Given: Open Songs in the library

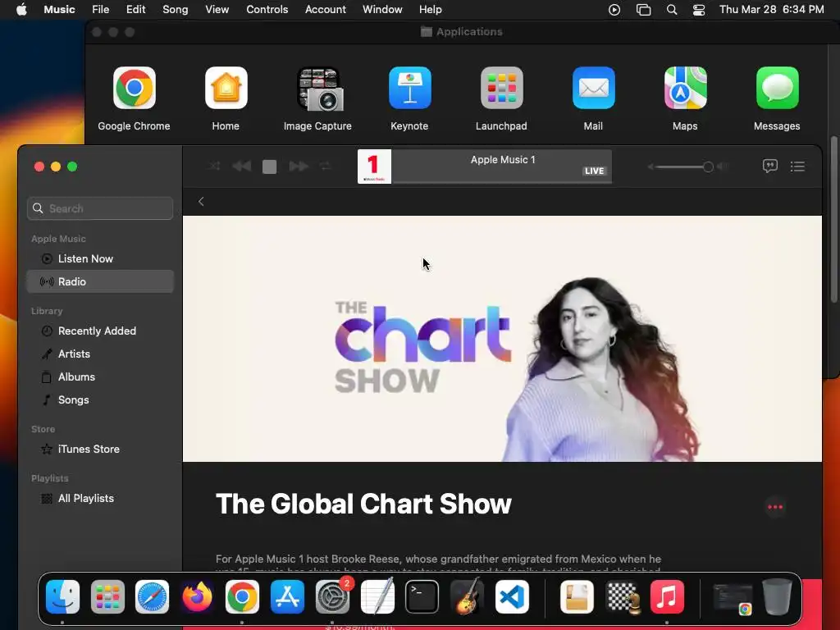Looking at the screenshot, I should (100, 400).
